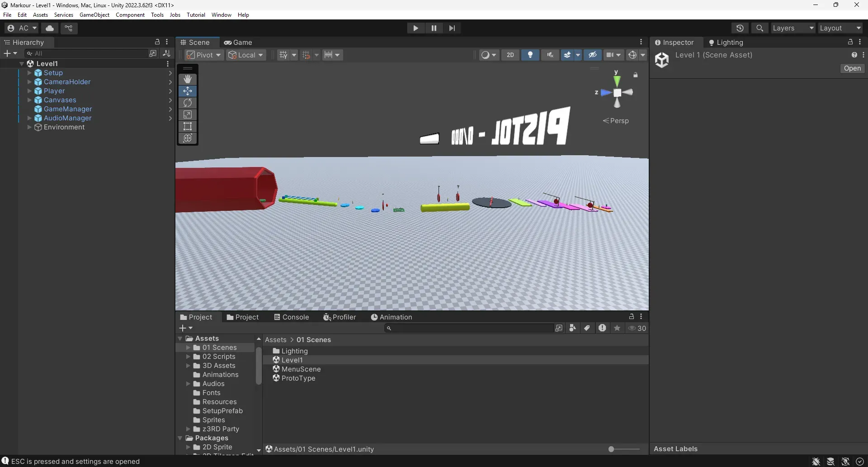Toggle 2D view mode

coord(510,55)
